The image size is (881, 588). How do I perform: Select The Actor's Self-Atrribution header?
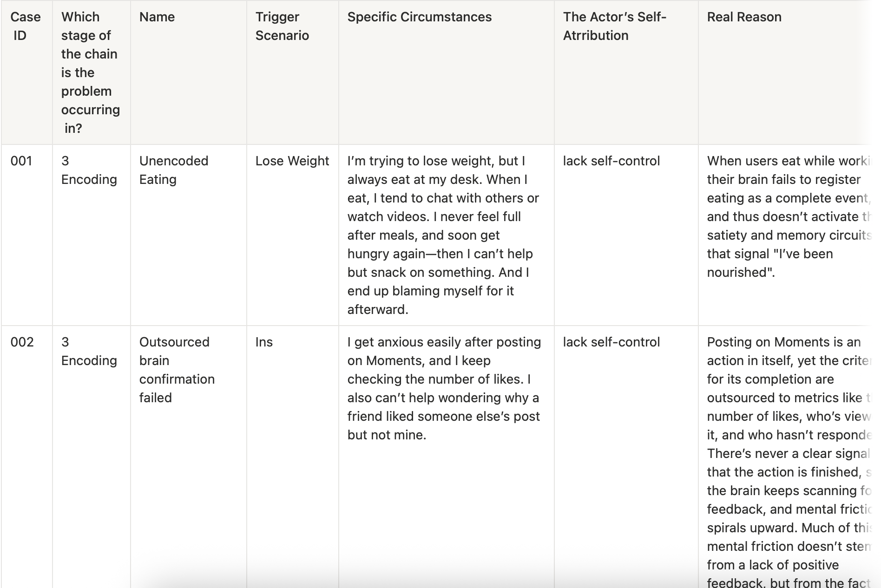coord(614,26)
